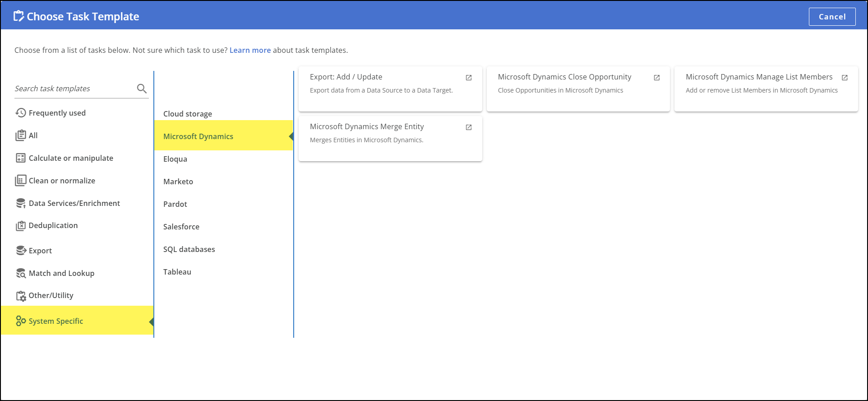The width and height of the screenshot is (868, 401).
Task: Select Salesforce subcategory
Action: [181, 227]
